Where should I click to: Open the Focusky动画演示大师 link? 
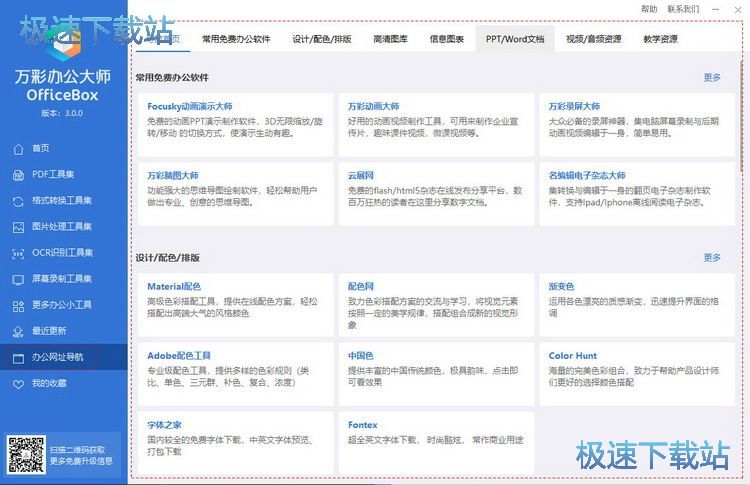tap(190, 106)
